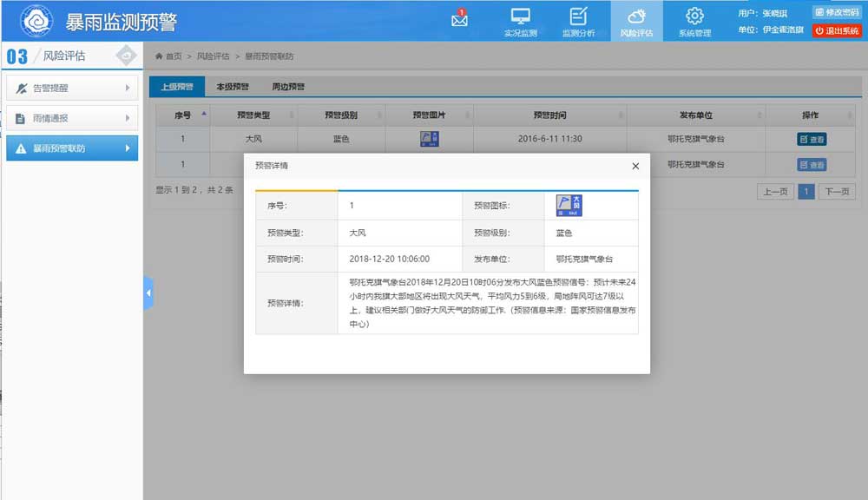Click the wind warning icon in dialog
This screenshot has height=500, width=868.
coord(569,206)
